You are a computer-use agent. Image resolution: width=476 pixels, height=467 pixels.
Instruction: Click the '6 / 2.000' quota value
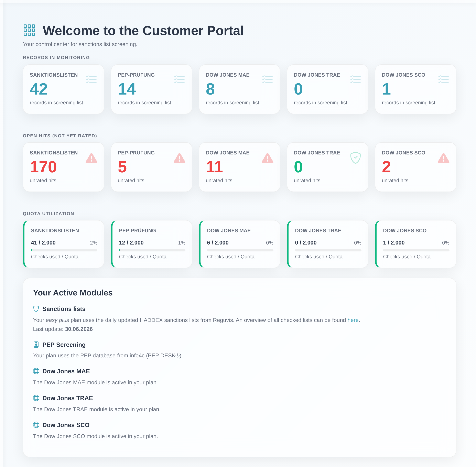pyautogui.click(x=218, y=243)
